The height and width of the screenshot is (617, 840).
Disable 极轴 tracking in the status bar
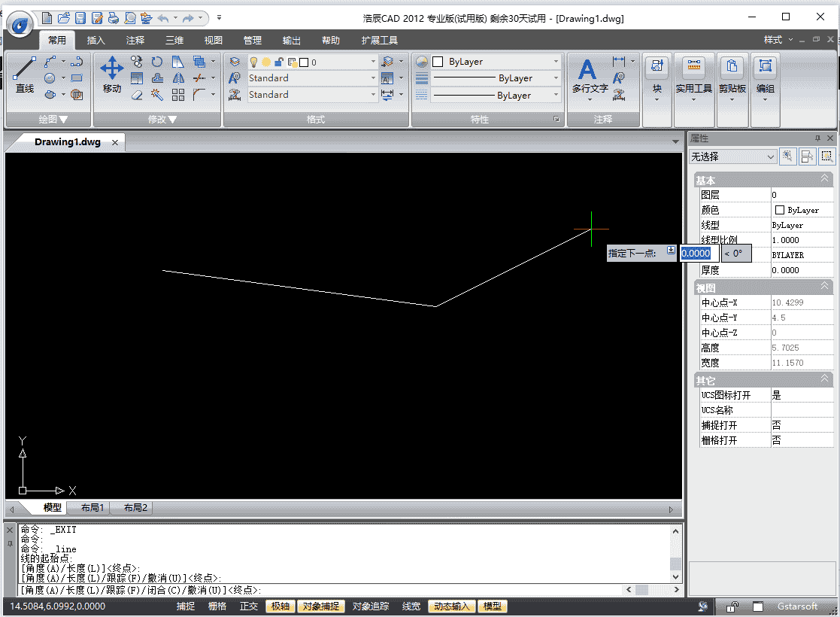[280, 606]
